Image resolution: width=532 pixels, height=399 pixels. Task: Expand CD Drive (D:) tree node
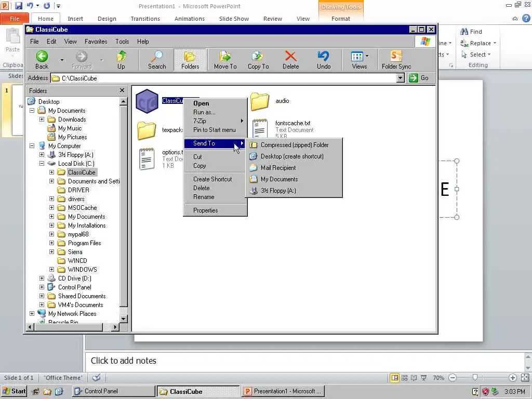click(x=42, y=278)
